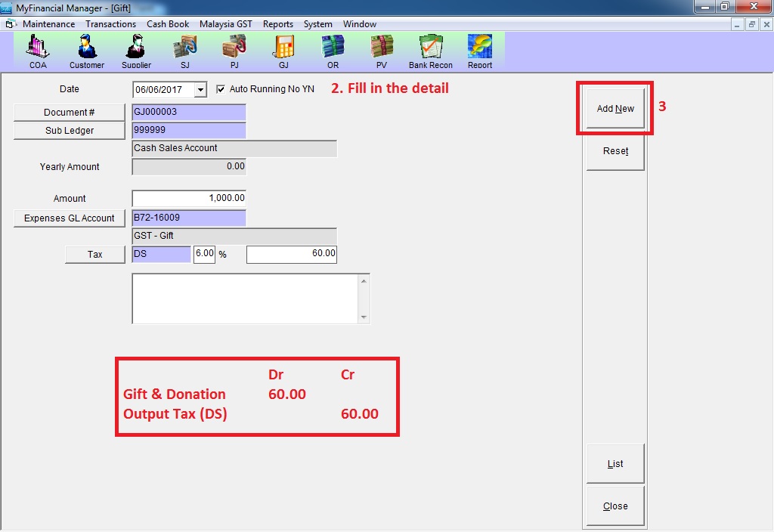The image size is (774, 532).
Task: Click the OR official receipt icon
Action: pyautogui.click(x=333, y=51)
